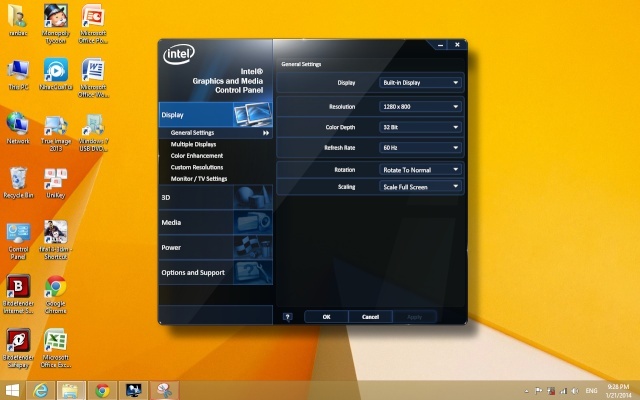Select the Network desktop icon
This screenshot has height=400, width=640.
coord(18,128)
